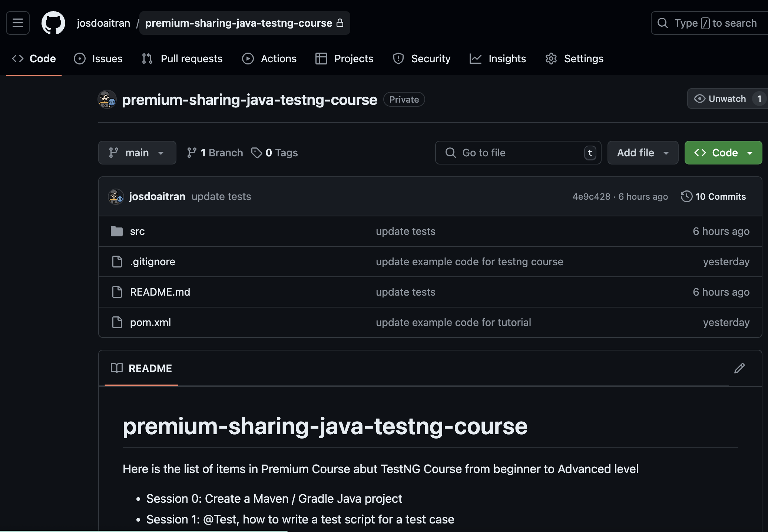Click the book icon on README tab
768x532 pixels.
(117, 368)
